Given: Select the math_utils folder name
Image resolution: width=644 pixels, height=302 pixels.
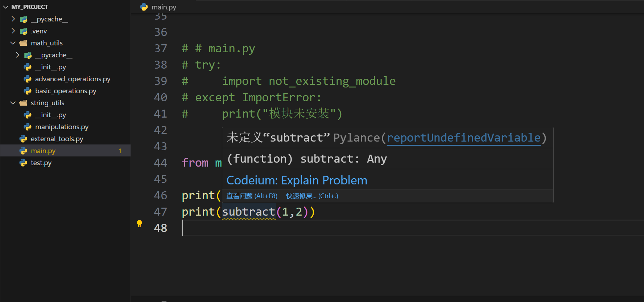Looking at the screenshot, I should 47,43.
